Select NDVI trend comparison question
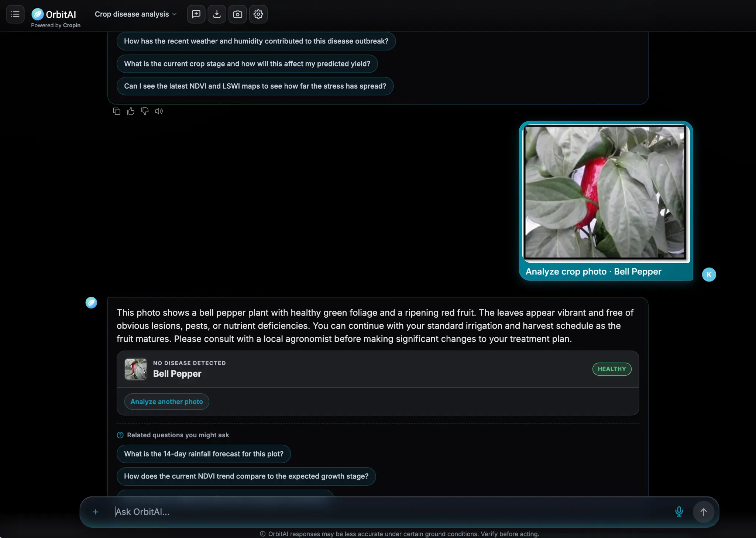 click(246, 476)
